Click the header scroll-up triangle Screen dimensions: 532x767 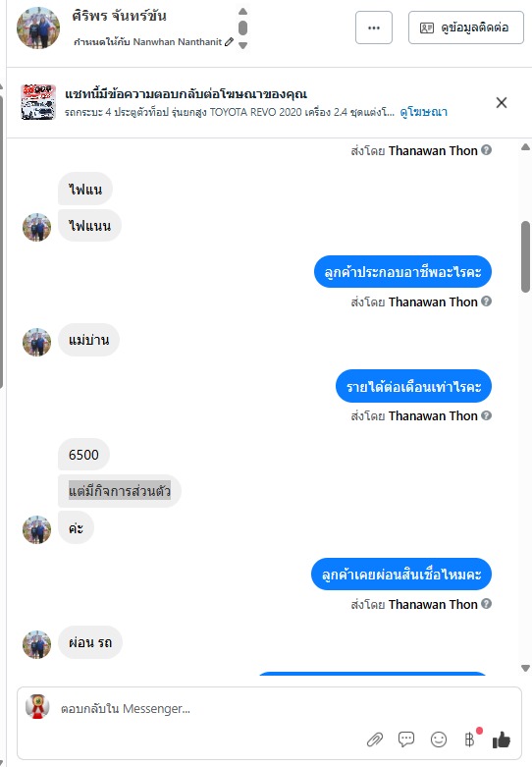click(x=242, y=11)
